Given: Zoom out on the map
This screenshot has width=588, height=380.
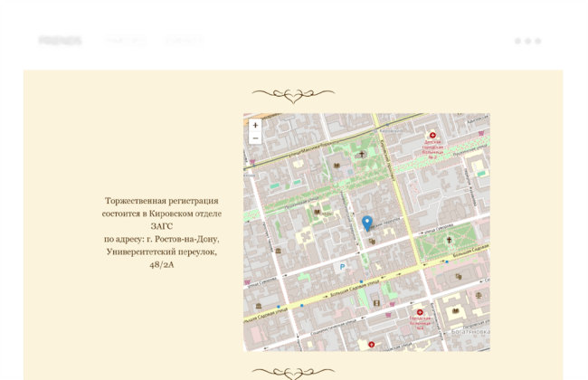Looking at the screenshot, I should (255, 138).
